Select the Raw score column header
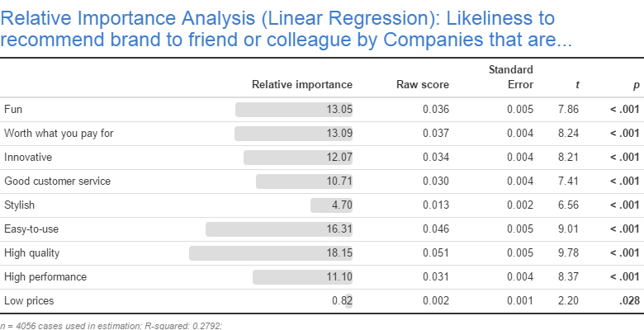The image size is (644, 330). coord(423,84)
